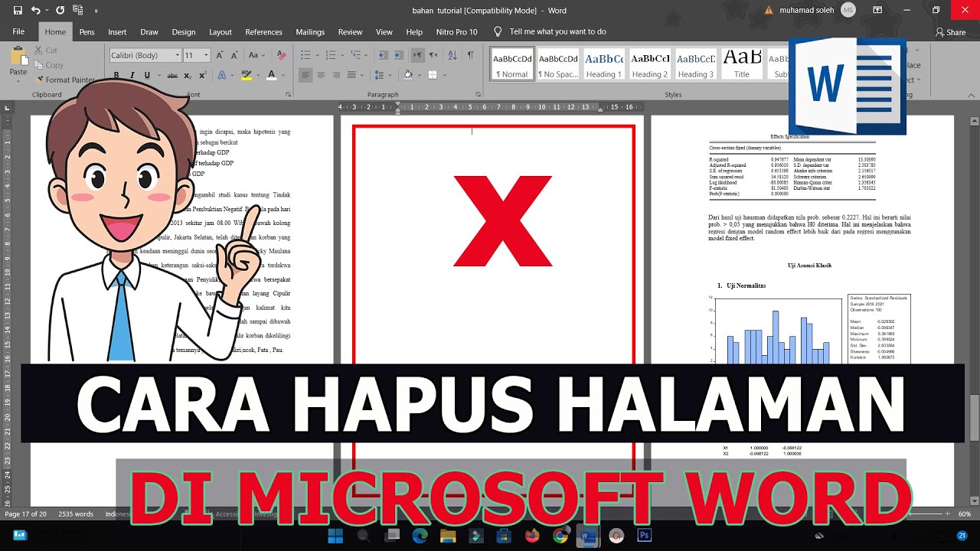Apply the Heading 1 style
This screenshot has width=980, height=551.
pos(604,64)
